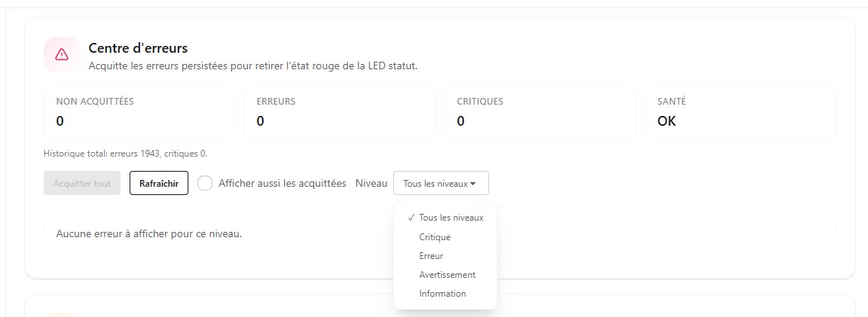Click the Niveau label next to dropdown
This screenshot has height=317, width=868.
[371, 183]
